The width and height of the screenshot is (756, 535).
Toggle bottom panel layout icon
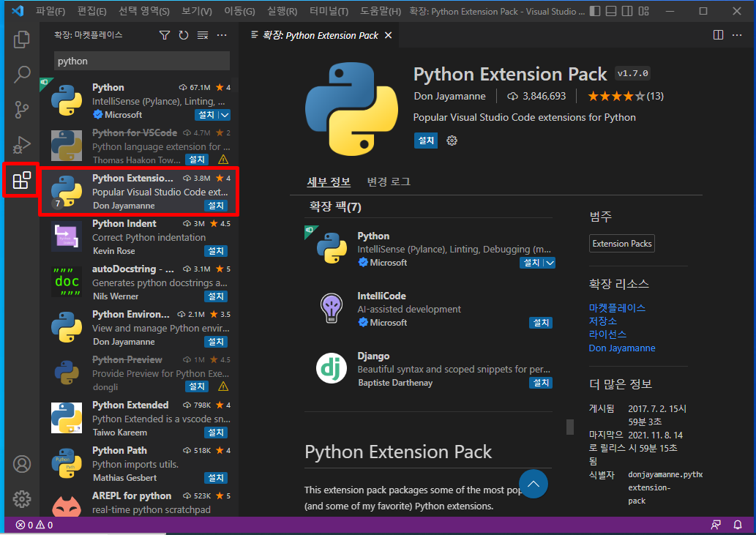611,11
